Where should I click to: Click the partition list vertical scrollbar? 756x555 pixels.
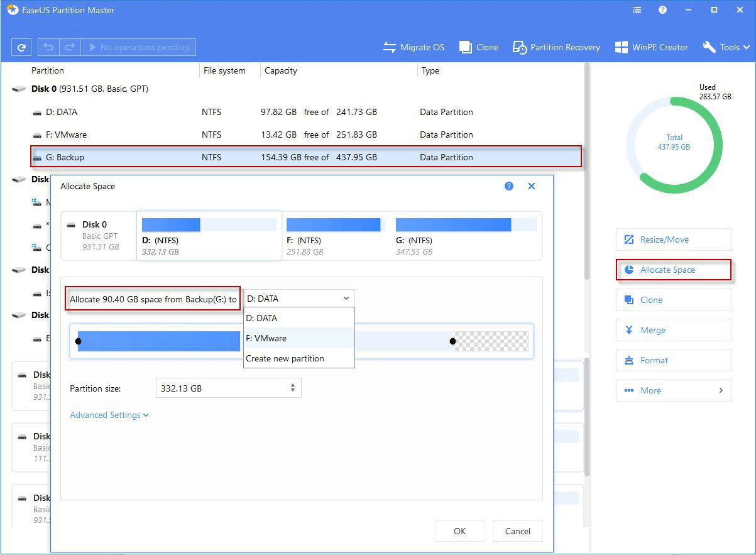pos(587,170)
